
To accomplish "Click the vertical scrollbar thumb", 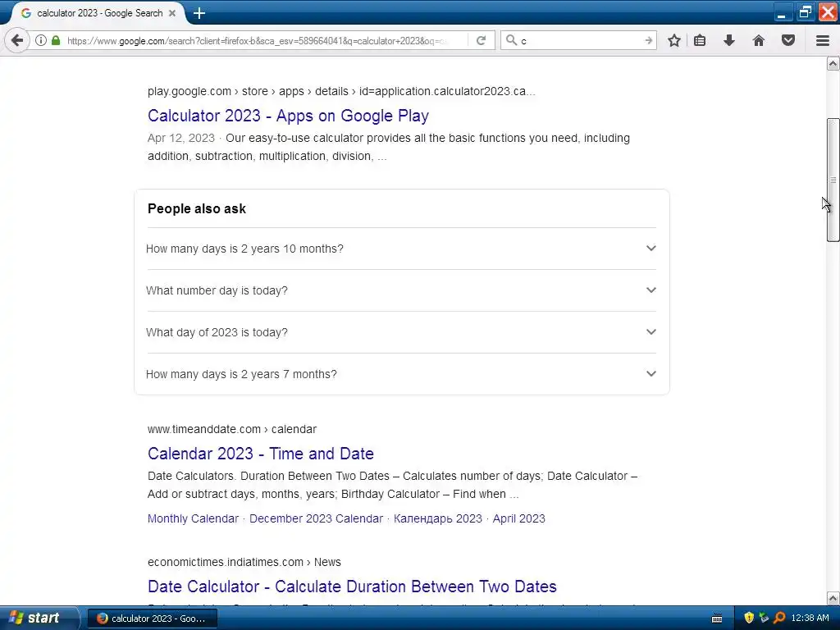I will [x=833, y=180].
